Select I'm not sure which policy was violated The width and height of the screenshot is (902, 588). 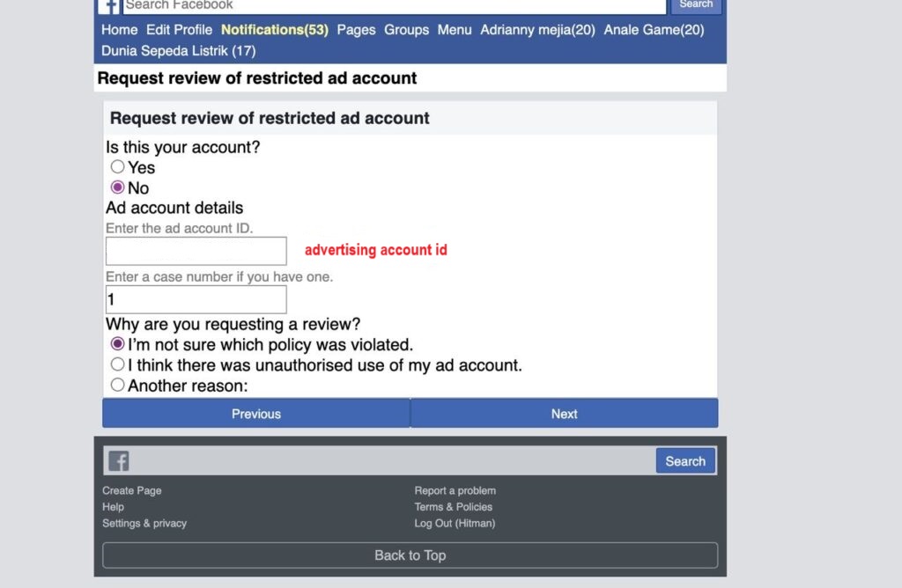(117, 343)
